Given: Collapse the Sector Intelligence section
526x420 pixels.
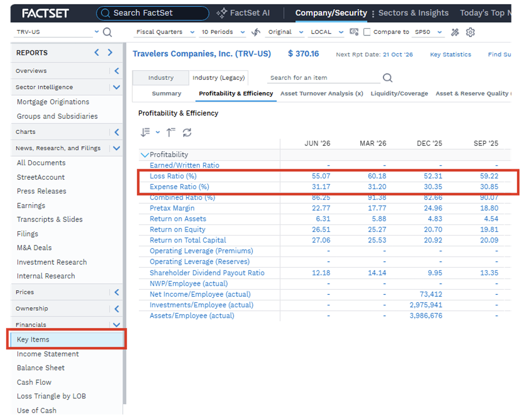Looking at the screenshot, I should 116,87.
